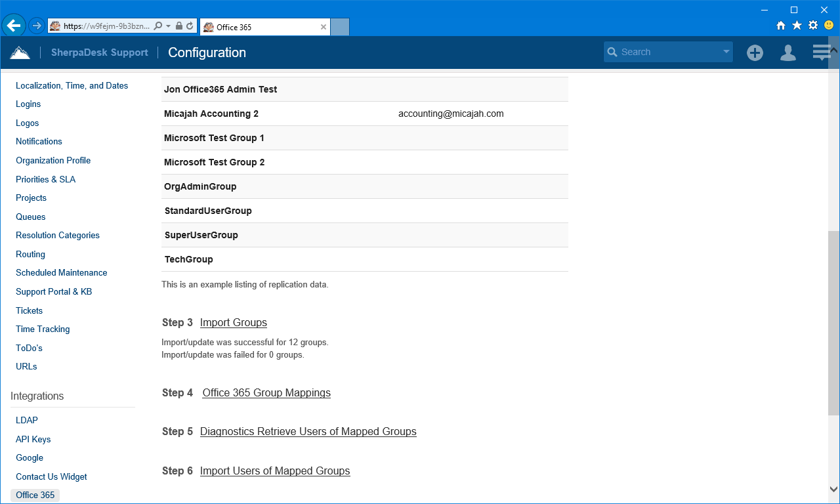
Task: Click the scrollbar down arrow
Action: 833,488
